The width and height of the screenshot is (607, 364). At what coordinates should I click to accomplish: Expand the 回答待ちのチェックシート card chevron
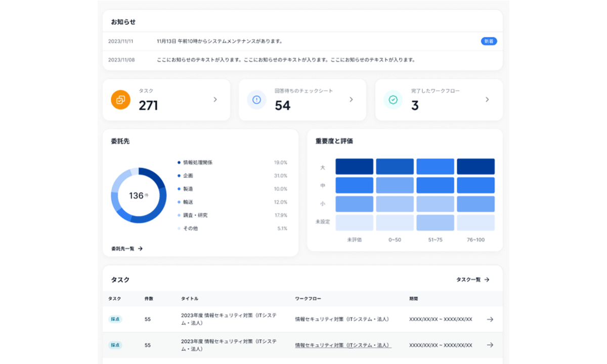tap(351, 100)
